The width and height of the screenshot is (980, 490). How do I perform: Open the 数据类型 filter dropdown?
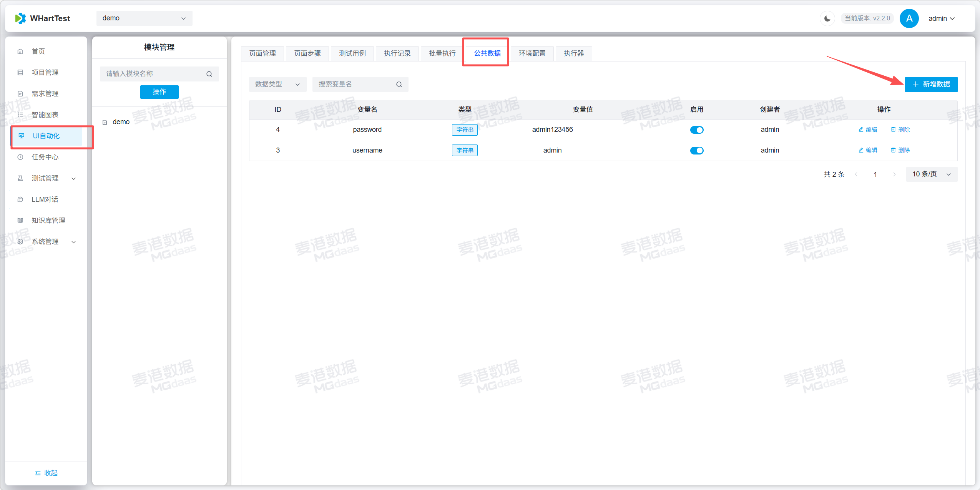click(277, 84)
